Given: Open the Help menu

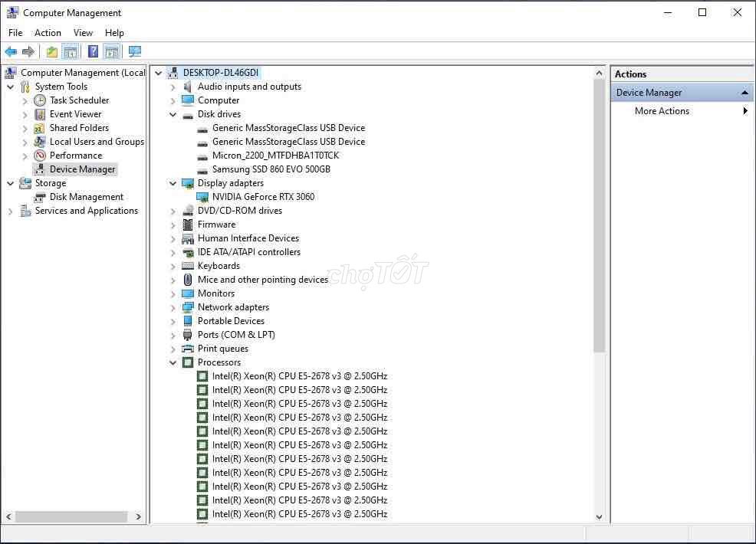Looking at the screenshot, I should [114, 33].
